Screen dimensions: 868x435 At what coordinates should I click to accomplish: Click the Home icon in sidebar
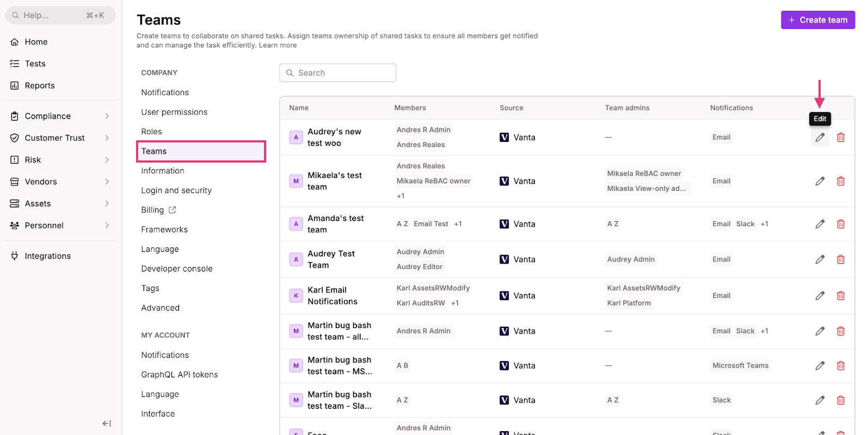[15, 42]
